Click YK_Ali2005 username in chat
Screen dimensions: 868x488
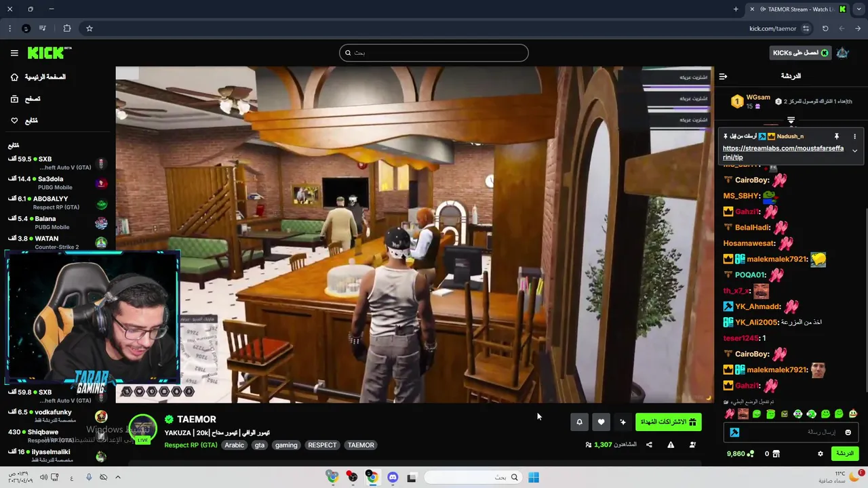pyautogui.click(x=756, y=322)
